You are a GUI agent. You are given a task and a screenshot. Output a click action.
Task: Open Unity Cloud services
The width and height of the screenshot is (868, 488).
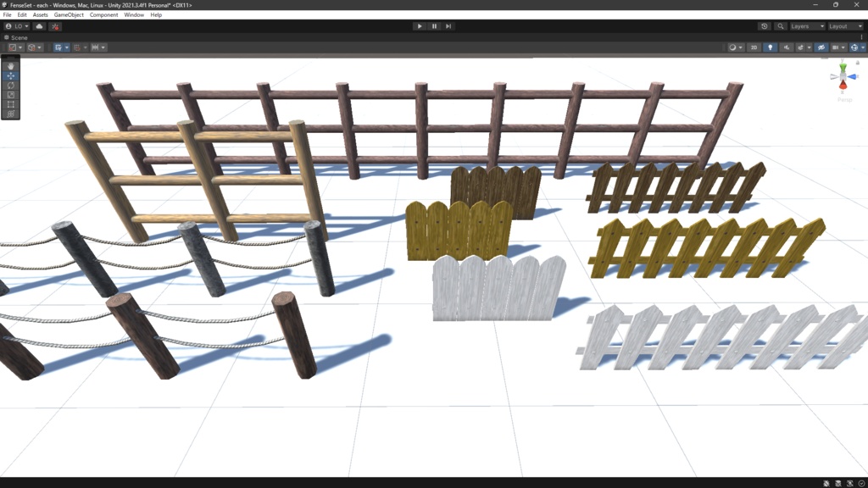pos(39,26)
